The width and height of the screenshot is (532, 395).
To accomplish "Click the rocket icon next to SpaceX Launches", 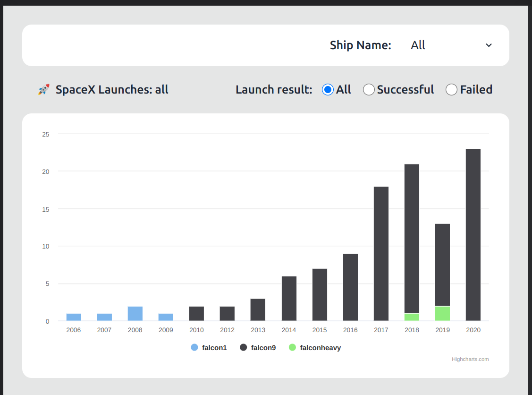I will [x=44, y=90].
